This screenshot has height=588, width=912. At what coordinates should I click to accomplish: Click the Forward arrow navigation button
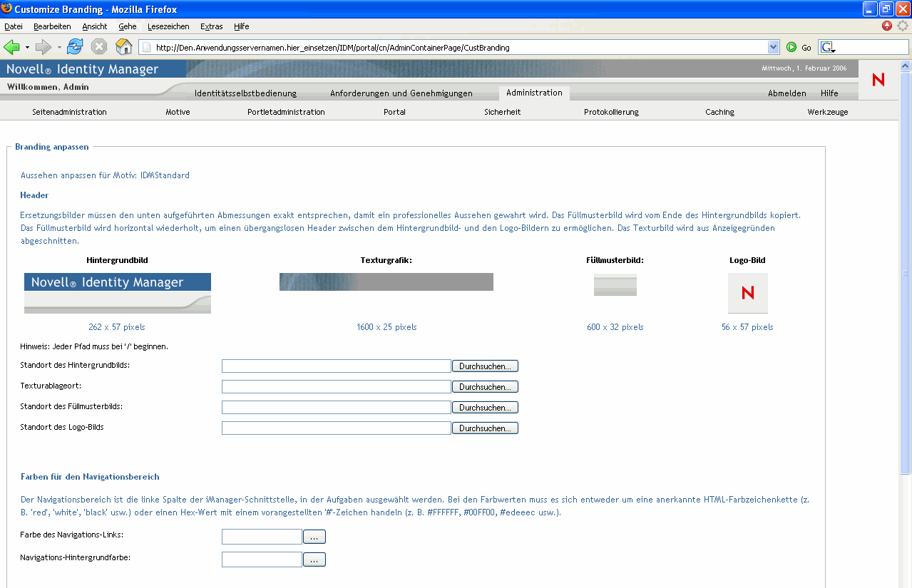coord(43,47)
